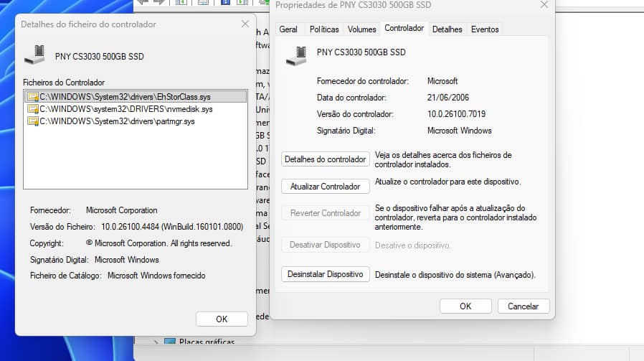Screen dimensions: 644x361
Task: Confirm with OK in driver file details dialog
Action: 222,319
